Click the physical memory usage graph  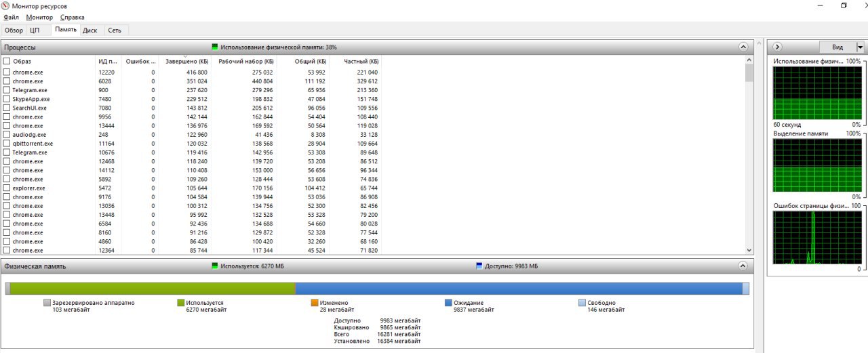point(818,93)
